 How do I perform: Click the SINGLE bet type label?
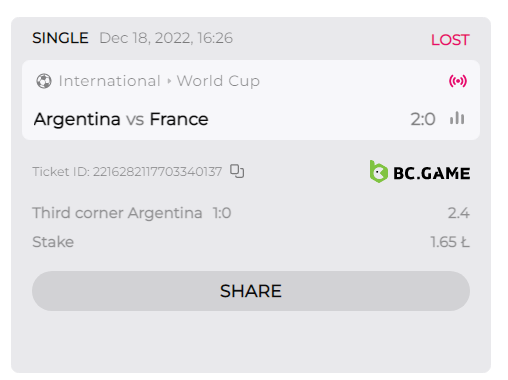(60, 38)
